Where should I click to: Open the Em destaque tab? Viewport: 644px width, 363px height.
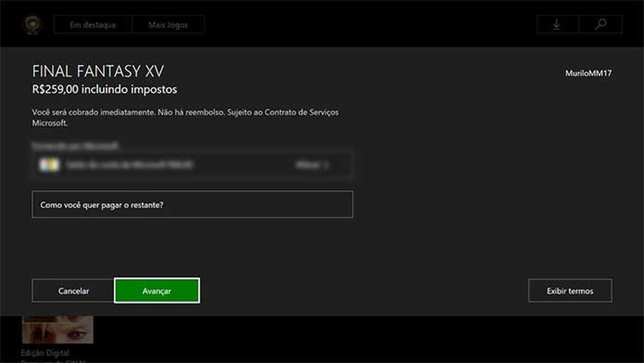93,25
